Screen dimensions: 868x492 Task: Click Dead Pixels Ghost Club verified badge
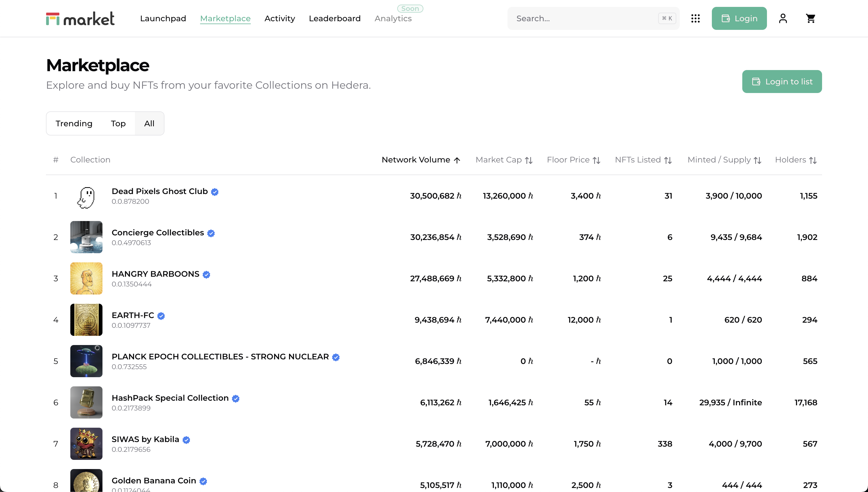click(x=214, y=192)
